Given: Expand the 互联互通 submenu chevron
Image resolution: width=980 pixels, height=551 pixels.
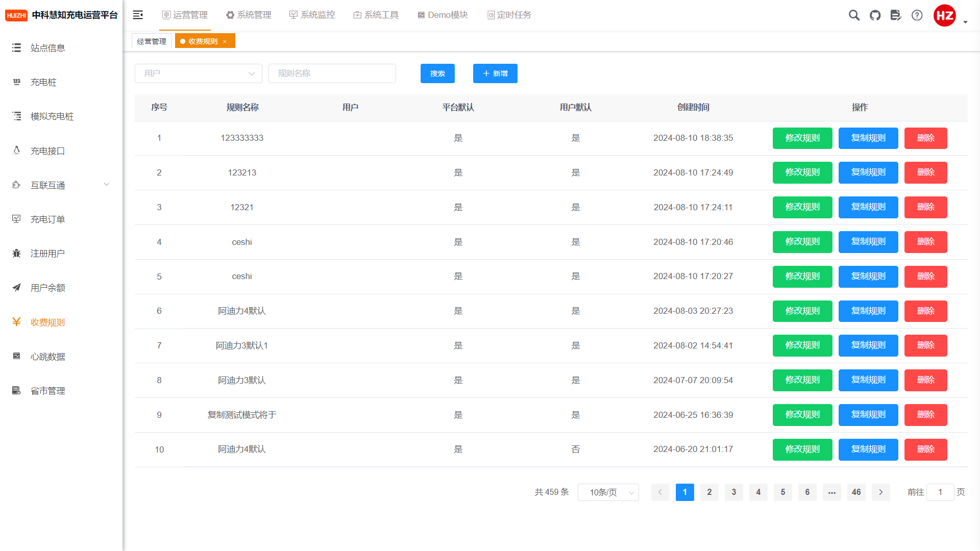Looking at the screenshot, I should point(107,185).
